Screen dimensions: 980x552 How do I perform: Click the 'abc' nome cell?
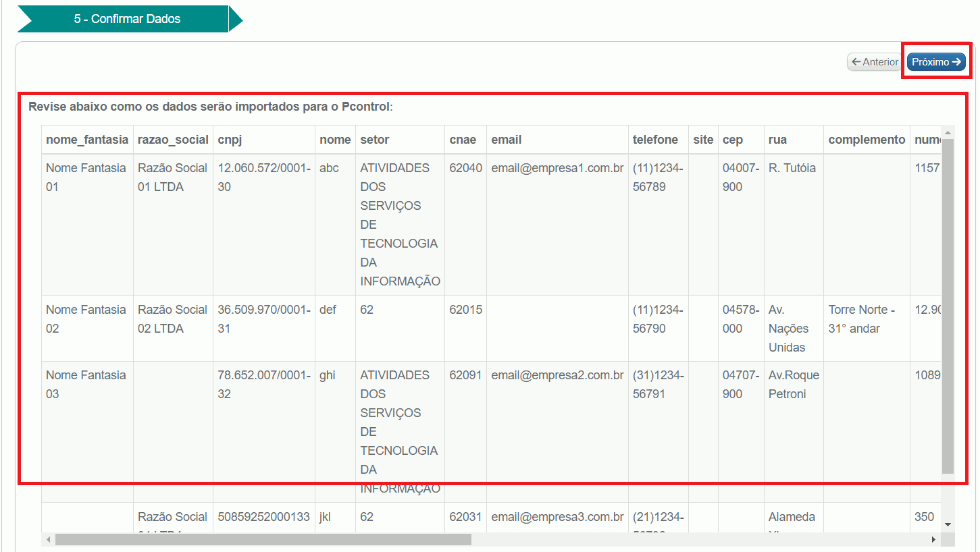pyautogui.click(x=335, y=225)
